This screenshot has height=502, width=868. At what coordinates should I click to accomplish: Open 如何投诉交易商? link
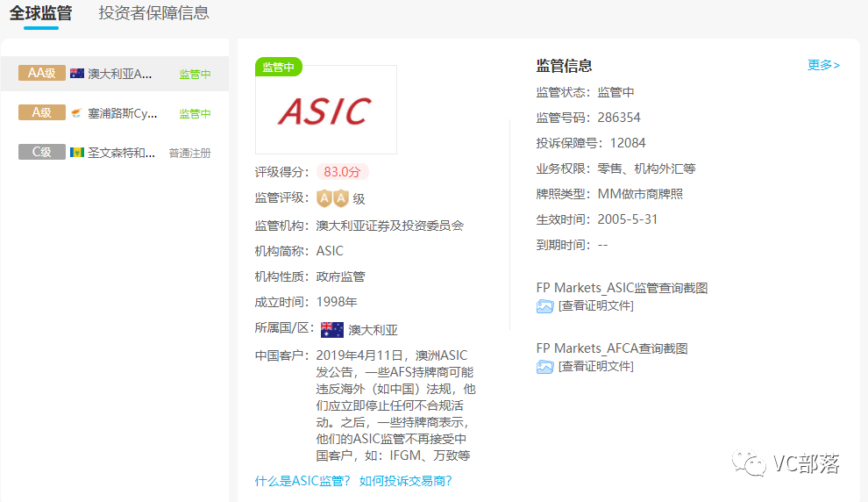click(405, 480)
